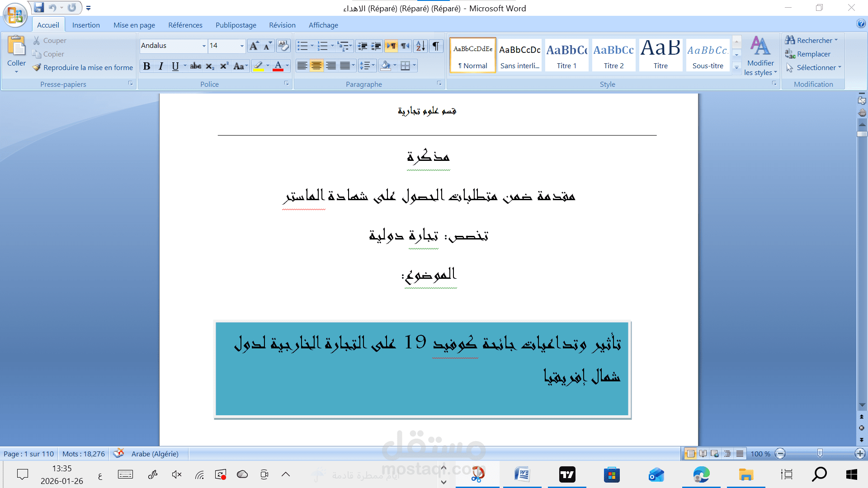Sort the selected text
Screen dimensions: 868x488
pos(420,46)
